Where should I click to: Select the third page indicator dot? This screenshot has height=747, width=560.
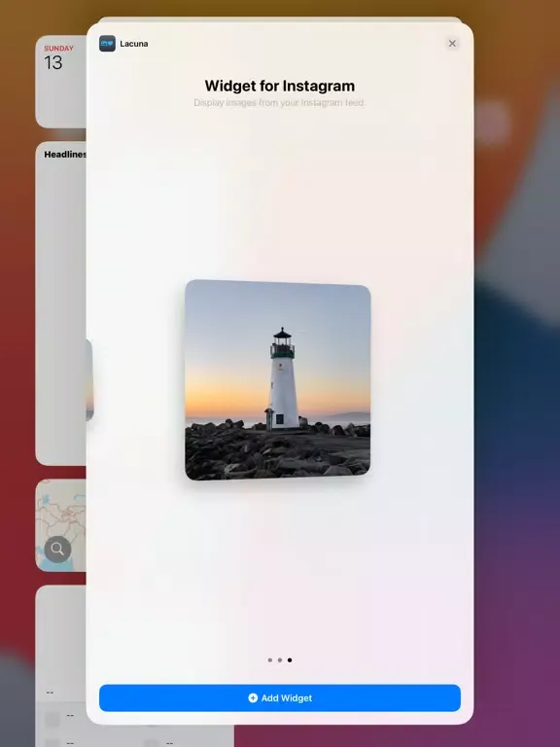290,659
